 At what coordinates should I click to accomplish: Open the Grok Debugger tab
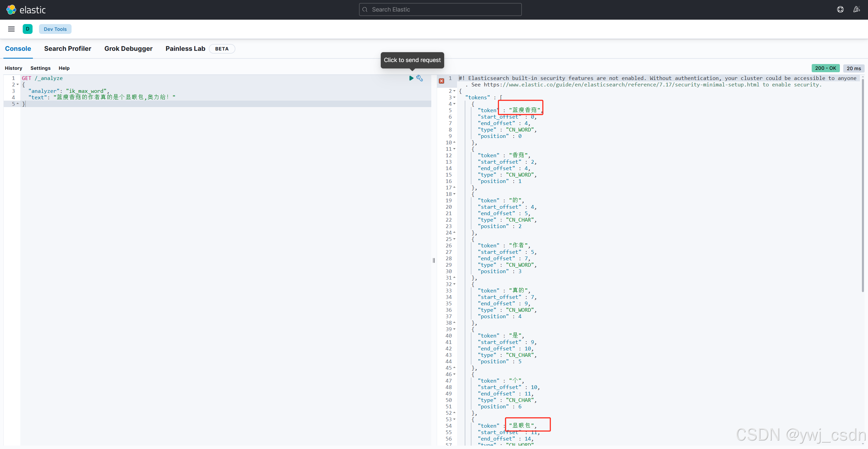(128, 49)
